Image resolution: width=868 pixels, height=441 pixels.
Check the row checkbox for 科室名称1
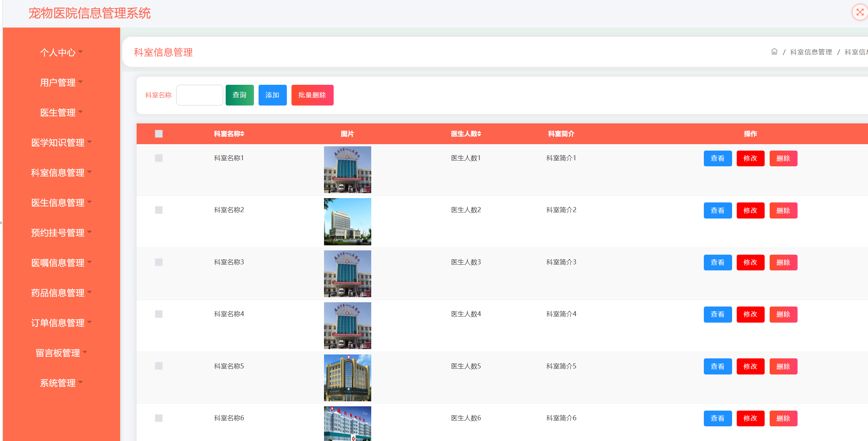(x=159, y=158)
